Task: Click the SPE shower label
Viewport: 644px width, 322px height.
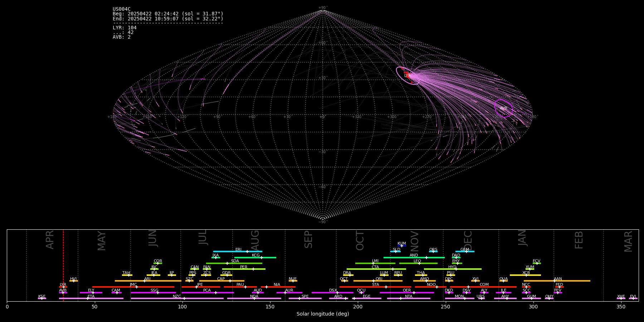Action: tap(305, 297)
